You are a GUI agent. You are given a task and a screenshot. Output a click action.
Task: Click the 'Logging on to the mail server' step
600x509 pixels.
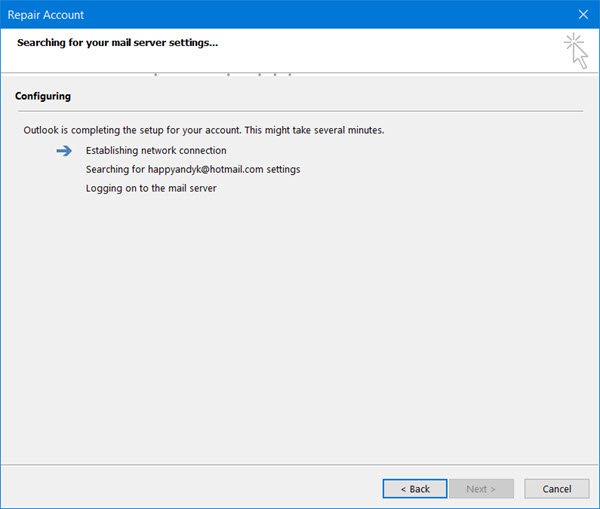click(x=152, y=187)
